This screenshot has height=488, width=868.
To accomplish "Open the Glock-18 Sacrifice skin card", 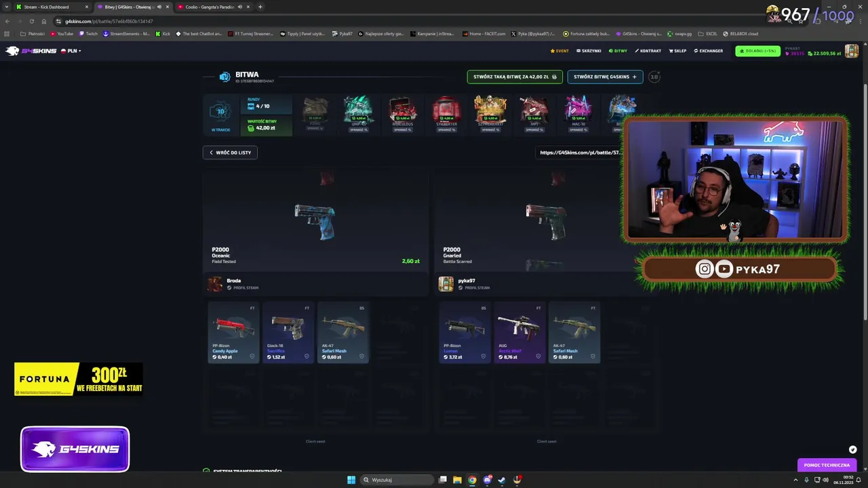I will [x=288, y=332].
